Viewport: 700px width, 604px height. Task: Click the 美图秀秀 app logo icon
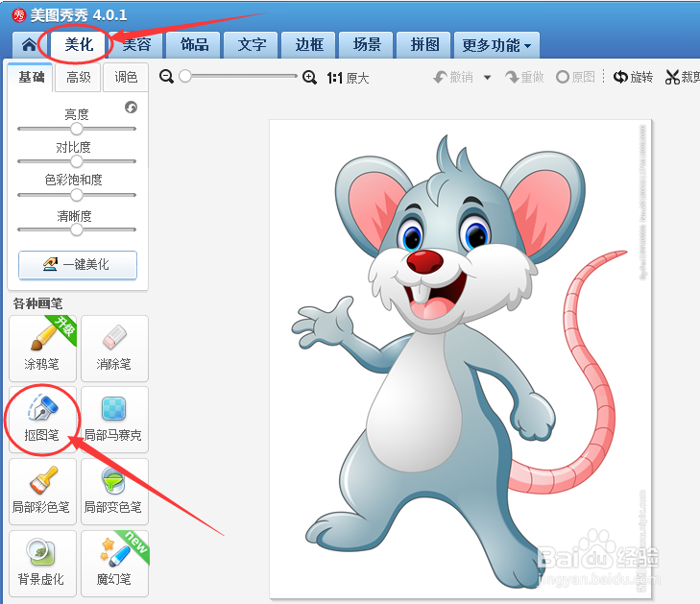point(19,15)
